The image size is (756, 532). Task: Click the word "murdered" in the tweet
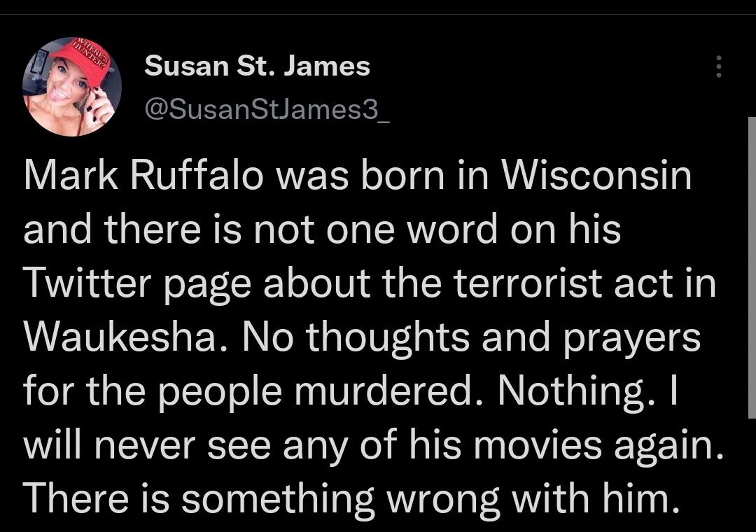point(384,390)
